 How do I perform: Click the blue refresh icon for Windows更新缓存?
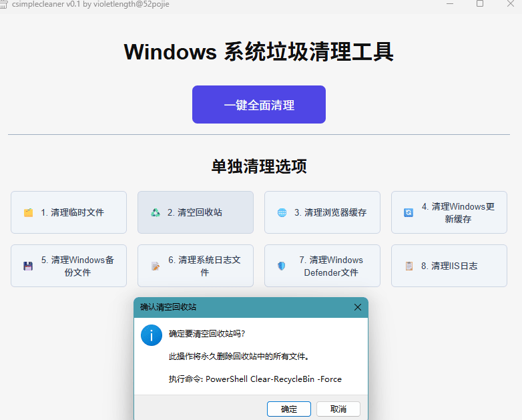coord(409,212)
